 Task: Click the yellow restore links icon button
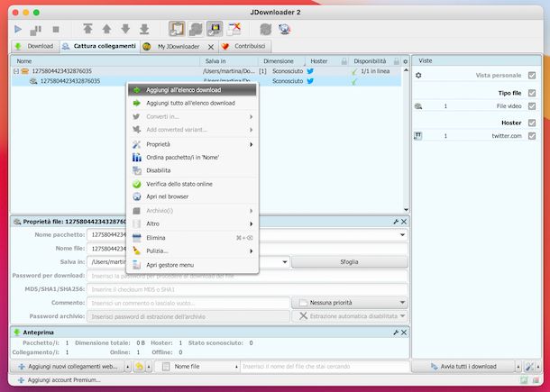pyautogui.click(x=140, y=367)
